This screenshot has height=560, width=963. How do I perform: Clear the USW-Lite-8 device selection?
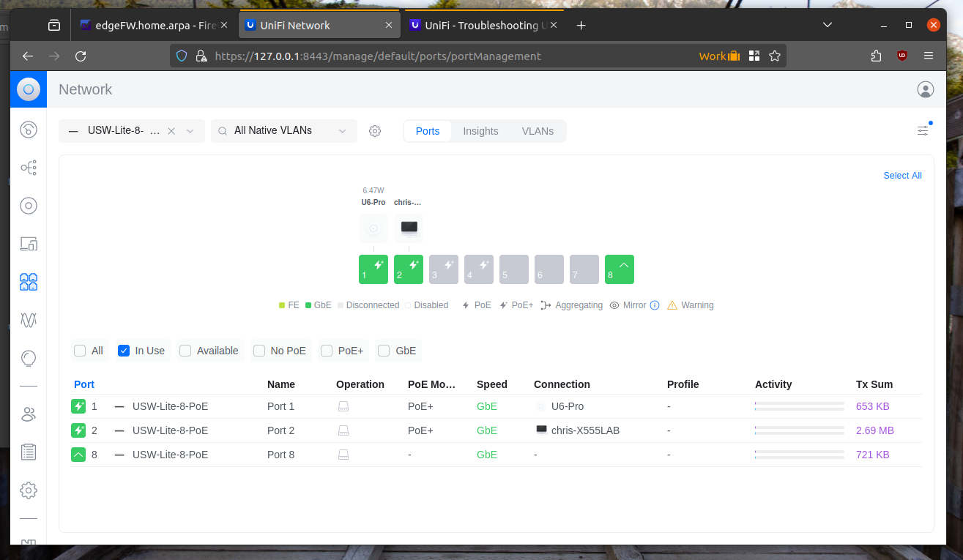coord(171,131)
